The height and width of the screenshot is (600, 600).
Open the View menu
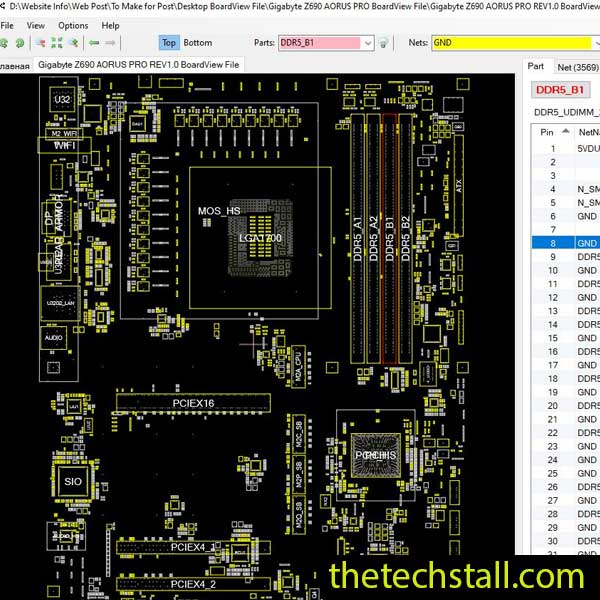[36, 26]
